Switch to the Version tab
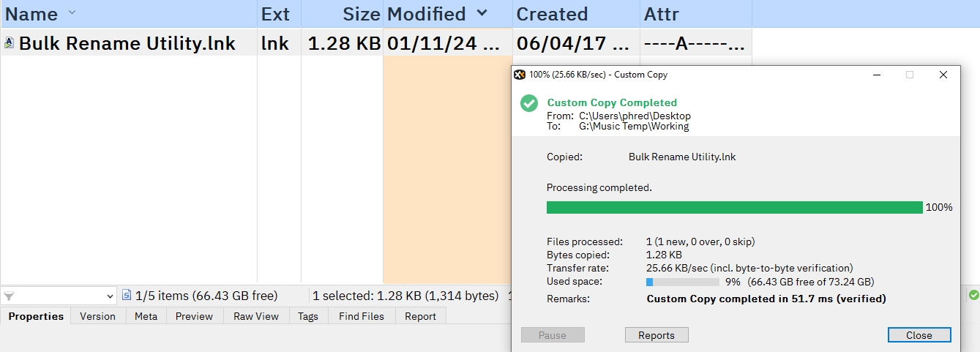980x352 pixels. [x=97, y=316]
